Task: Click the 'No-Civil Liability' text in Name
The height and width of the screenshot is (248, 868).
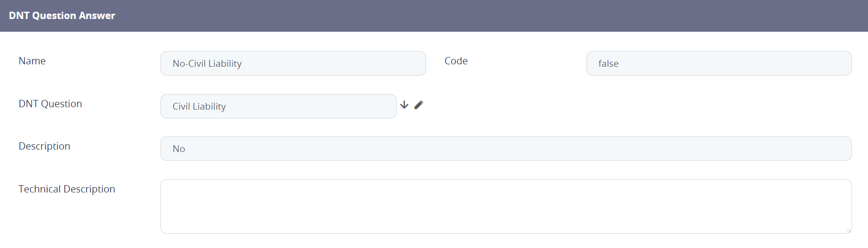Action: point(207,64)
